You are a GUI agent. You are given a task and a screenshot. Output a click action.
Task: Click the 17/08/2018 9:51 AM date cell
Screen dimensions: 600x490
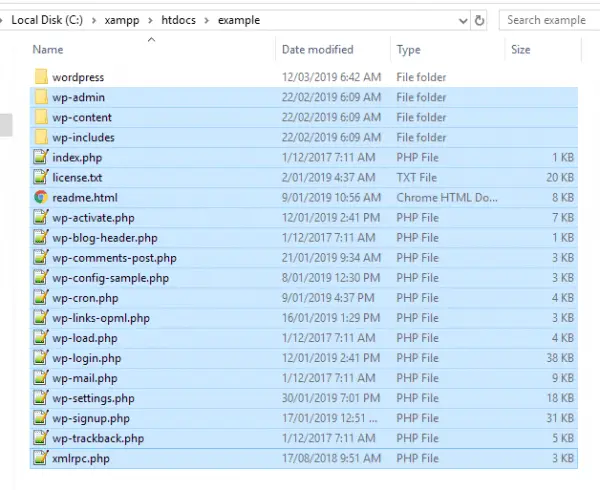[x=331, y=458]
